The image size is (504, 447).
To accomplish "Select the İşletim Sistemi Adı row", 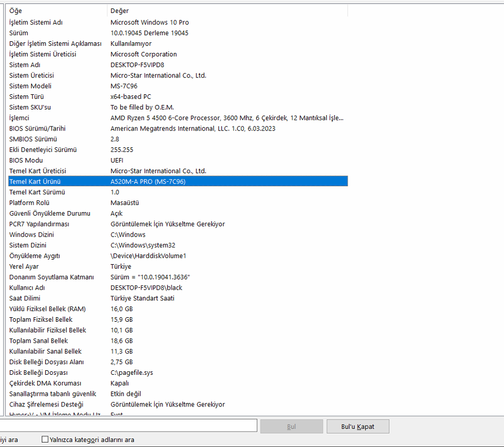I will 178,22.
